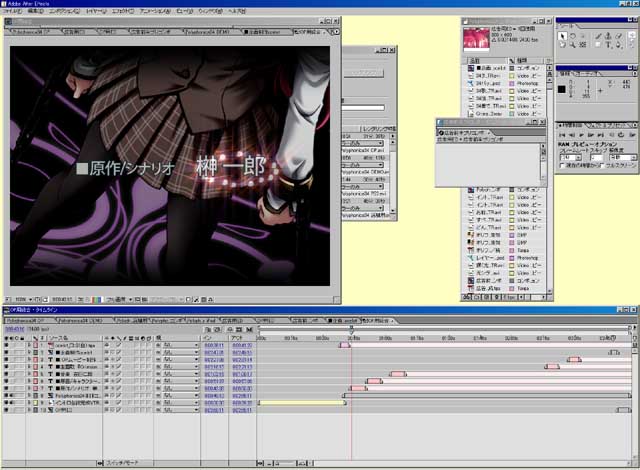
Task: Play the composition from Time Controls
Action: click(581, 135)
